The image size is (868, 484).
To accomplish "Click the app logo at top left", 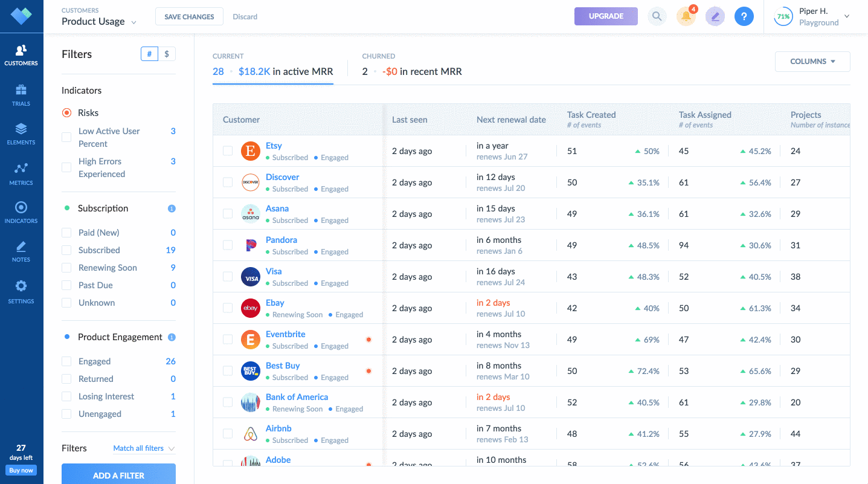I will (21, 16).
